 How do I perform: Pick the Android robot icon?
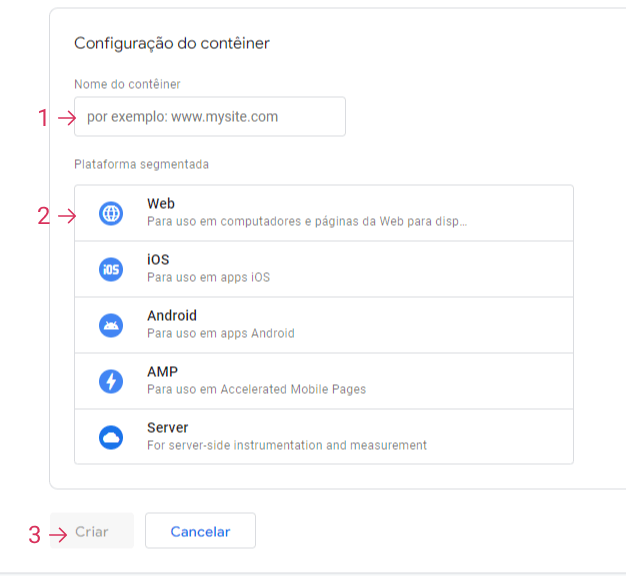[x=111, y=325]
